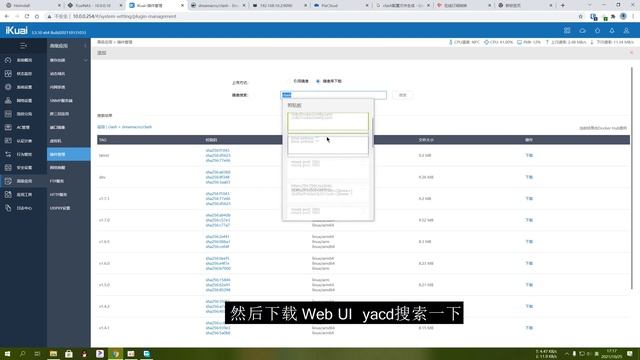Collapse the submenu header arrow in secondary sidebar

tap(85, 46)
